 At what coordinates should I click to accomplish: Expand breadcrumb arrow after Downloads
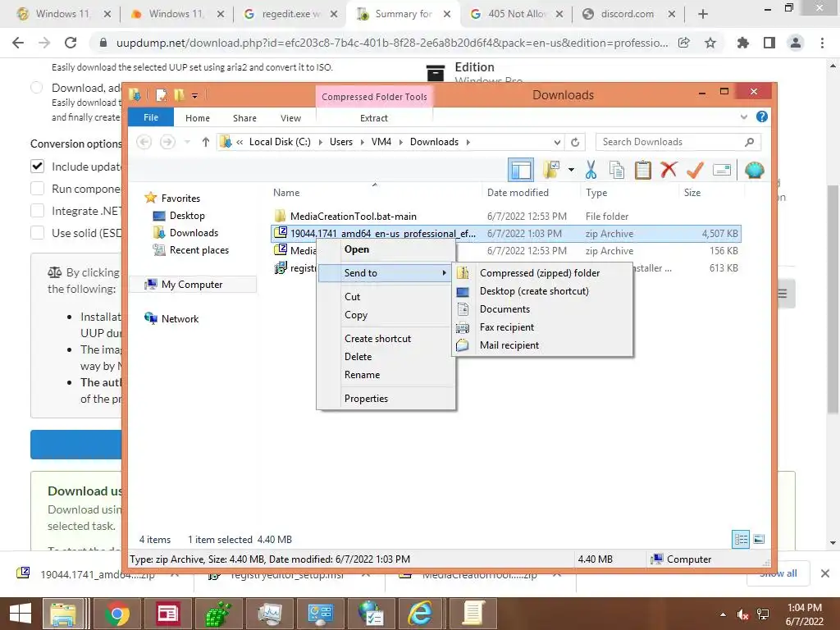coord(468,142)
